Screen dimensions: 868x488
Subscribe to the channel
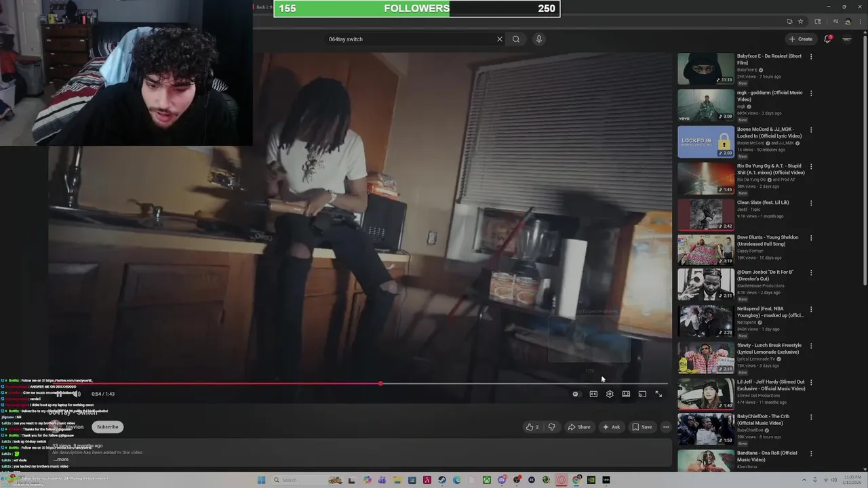tap(107, 427)
